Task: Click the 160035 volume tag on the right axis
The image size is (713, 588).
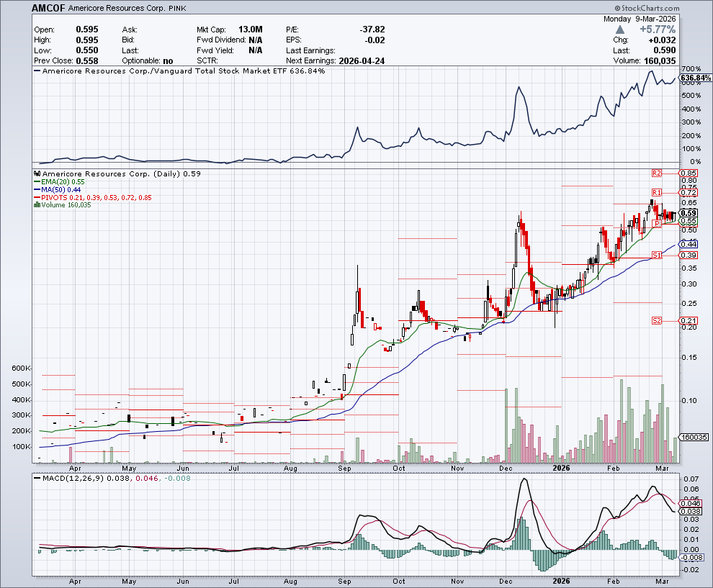Action: click(x=694, y=437)
